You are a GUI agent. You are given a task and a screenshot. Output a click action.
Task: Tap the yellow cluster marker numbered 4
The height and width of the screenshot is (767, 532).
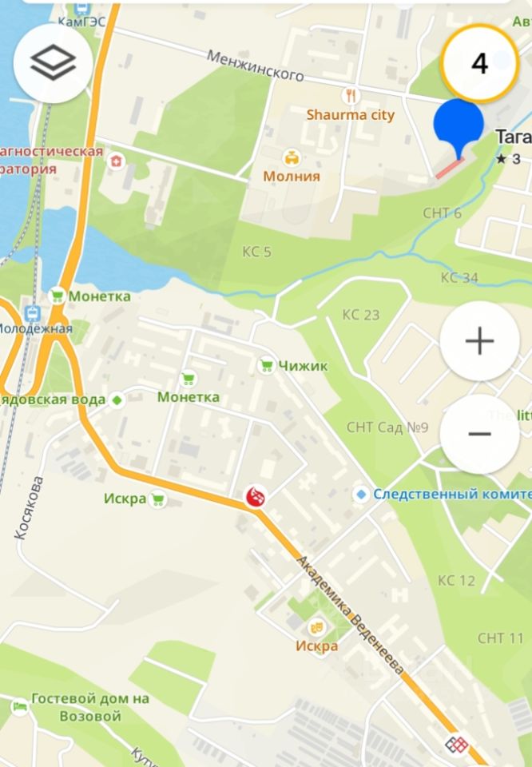(x=480, y=63)
